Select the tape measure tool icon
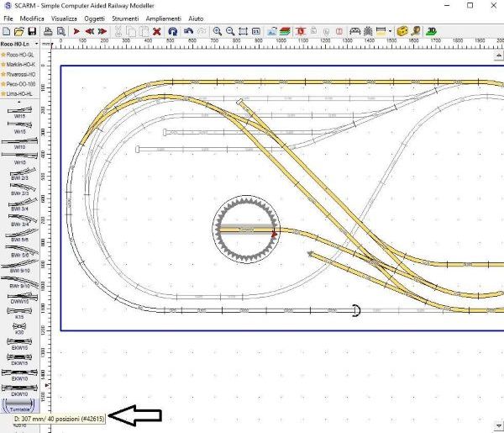The height and width of the screenshot is (433, 504). [x=415, y=31]
